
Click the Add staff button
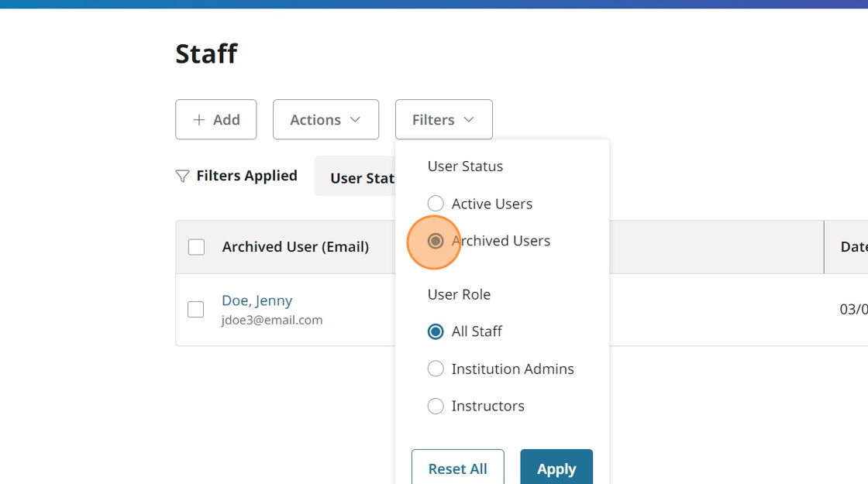click(x=216, y=120)
